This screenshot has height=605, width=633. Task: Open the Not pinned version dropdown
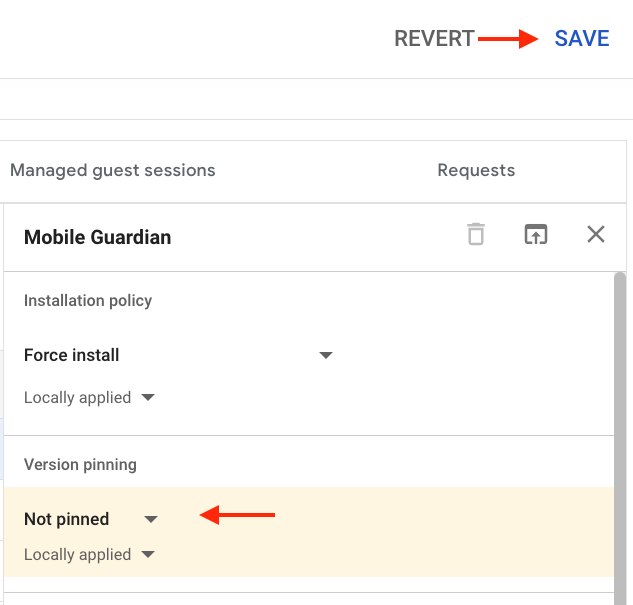pyautogui.click(x=91, y=519)
